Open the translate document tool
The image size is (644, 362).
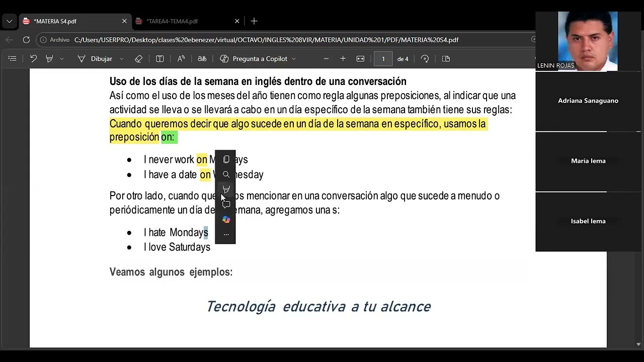pyautogui.click(x=202, y=59)
